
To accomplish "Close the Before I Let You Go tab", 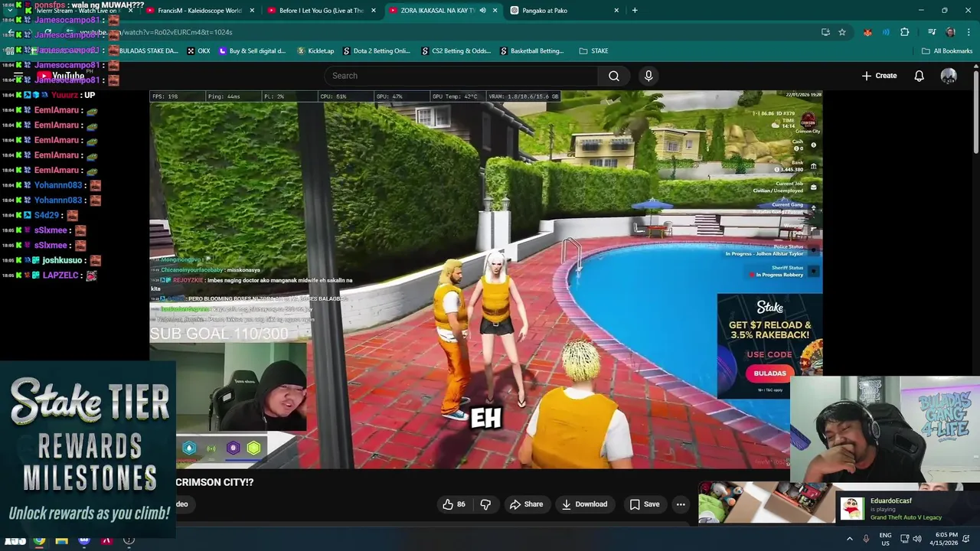I will [374, 10].
